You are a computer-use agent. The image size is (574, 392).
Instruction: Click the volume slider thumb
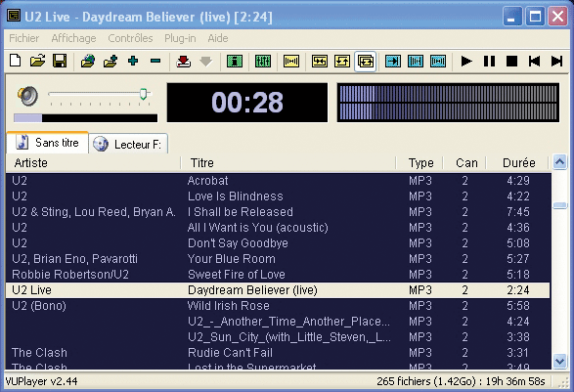coord(143,94)
